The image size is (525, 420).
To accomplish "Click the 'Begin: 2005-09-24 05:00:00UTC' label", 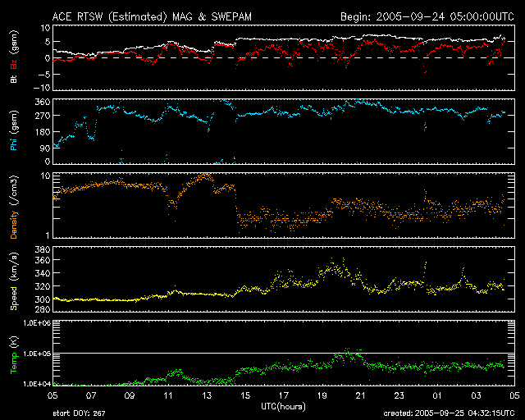I will (x=427, y=16).
